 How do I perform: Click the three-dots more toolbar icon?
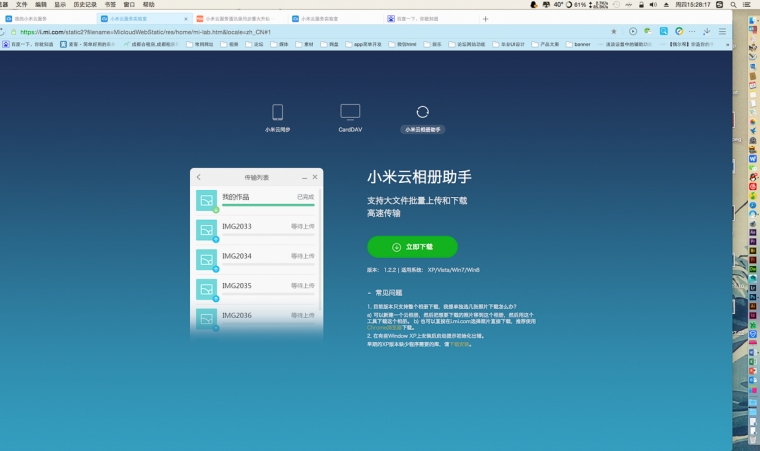[x=692, y=32]
